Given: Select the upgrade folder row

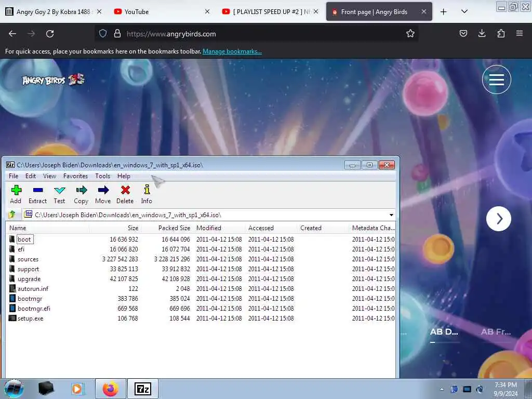Looking at the screenshot, I should (x=201, y=279).
